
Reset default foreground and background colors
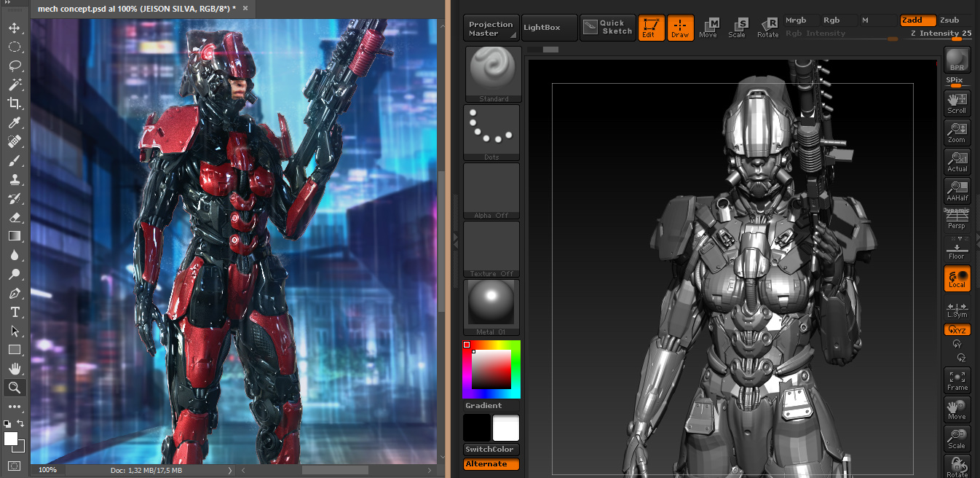point(7,423)
